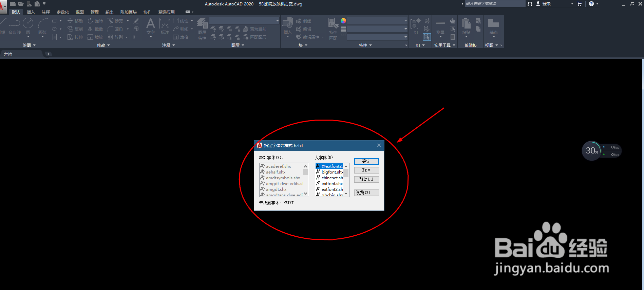Click the 复制 (Copy) tool in the modify panel
Image resolution: width=644 pixels, height=290 pixels.
pyautogui.click(x=75, y=29)
